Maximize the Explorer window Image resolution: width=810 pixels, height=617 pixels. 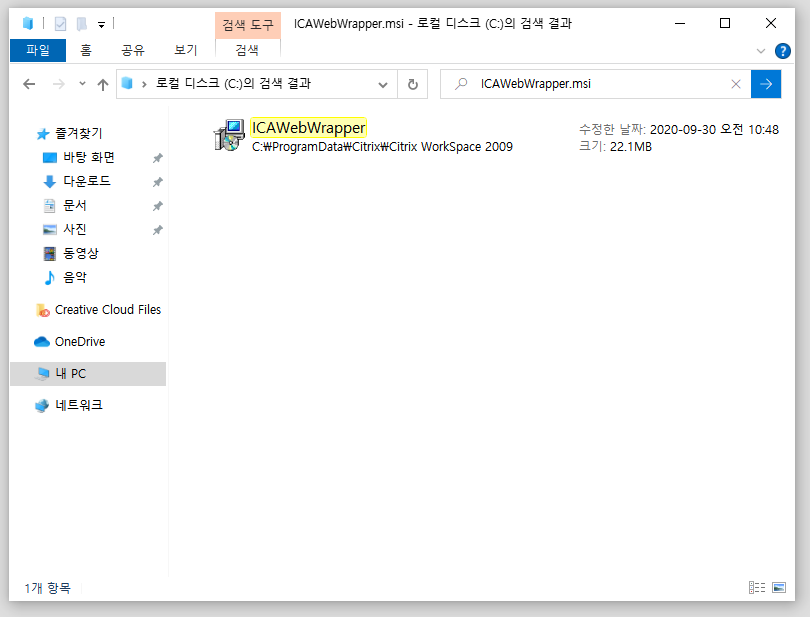(x=725, y=23)
